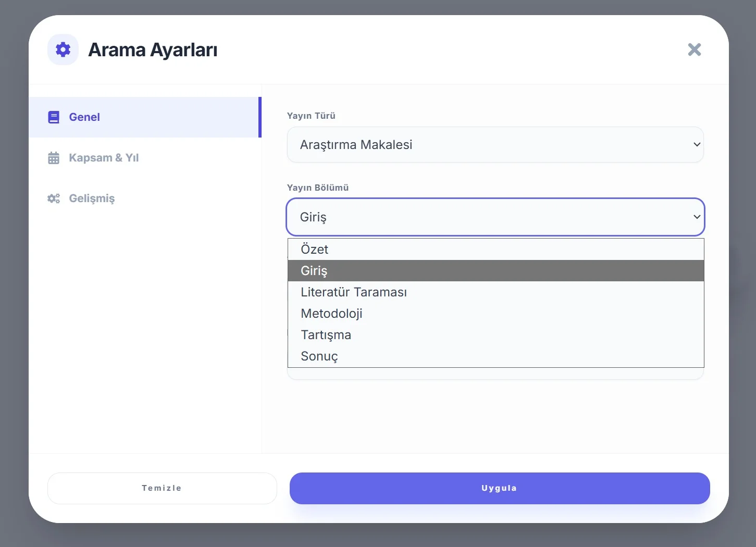This screenshot has width=756, height=547.
Task: Click the Yayın Bölümü label
Action: coord(318,188)
